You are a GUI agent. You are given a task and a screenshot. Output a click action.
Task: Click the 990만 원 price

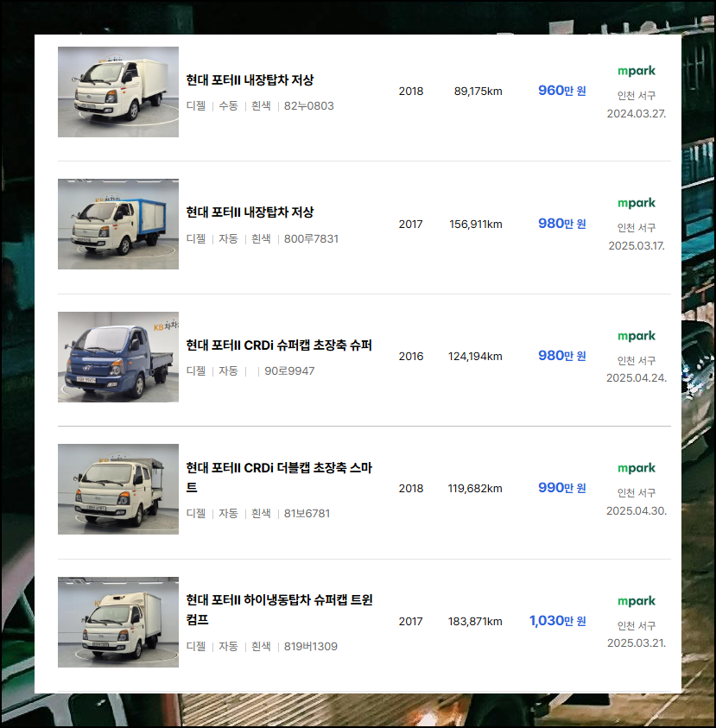562,488
